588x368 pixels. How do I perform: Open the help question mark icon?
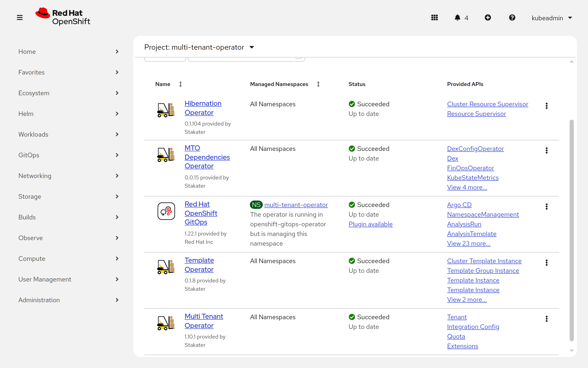(512, 18)
